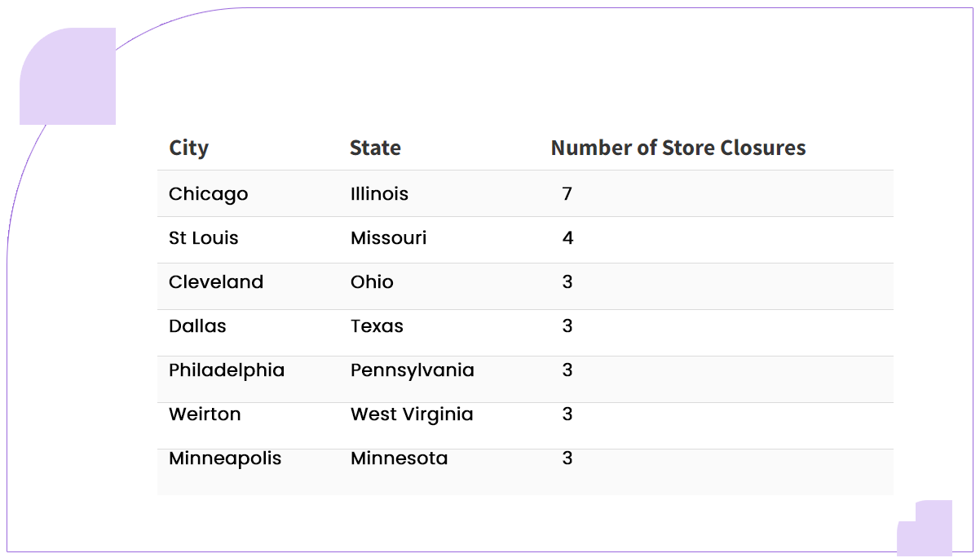Select the Philadelphia city cell
Screen dimensions: 980x558
point(227,370)
